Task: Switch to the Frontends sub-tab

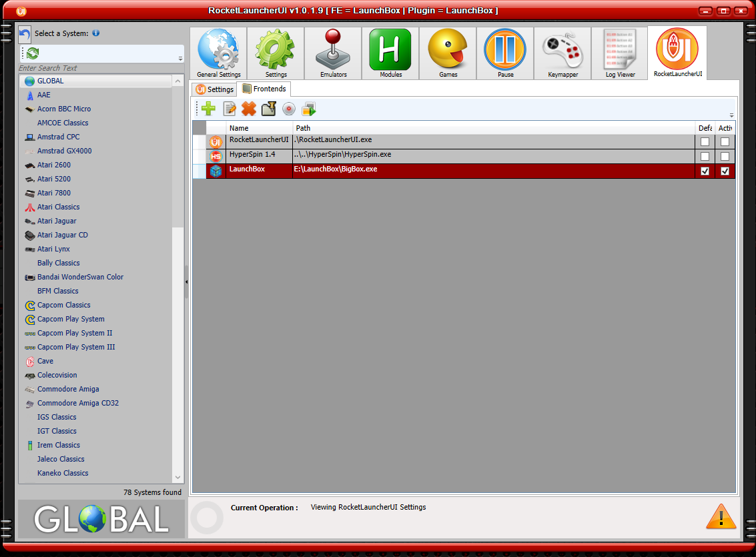Action: pyautogui.click(x=264, y=89)
